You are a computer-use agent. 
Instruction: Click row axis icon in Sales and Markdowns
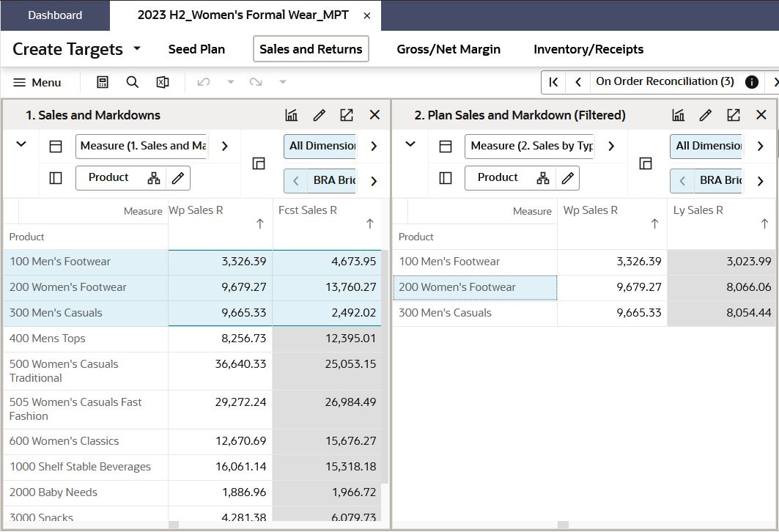pyautogui.click(x=56, y=178)
